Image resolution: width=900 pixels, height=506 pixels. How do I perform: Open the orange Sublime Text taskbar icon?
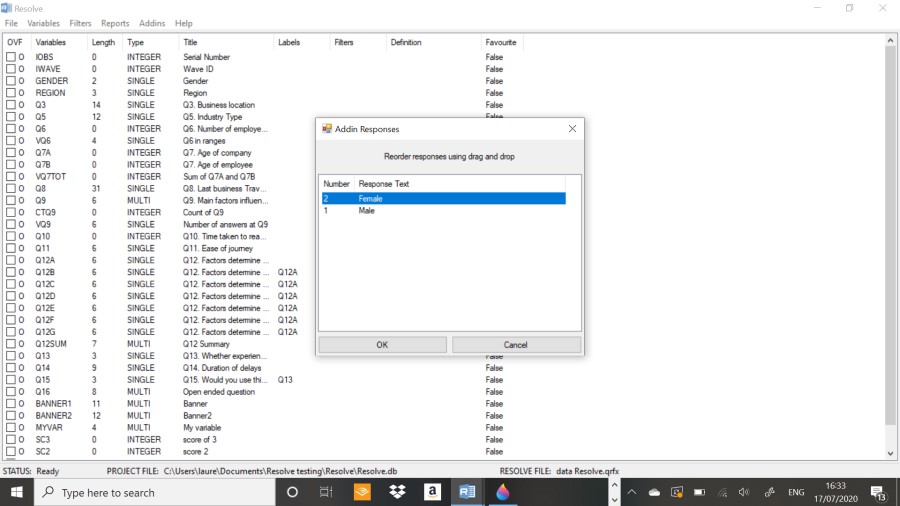(362, 492)
